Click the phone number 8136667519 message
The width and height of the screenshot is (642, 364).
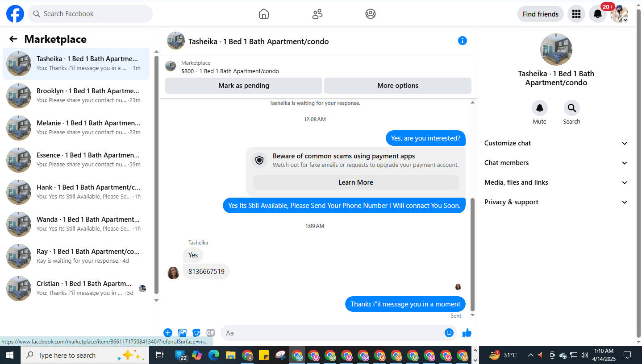coord(206,271)
